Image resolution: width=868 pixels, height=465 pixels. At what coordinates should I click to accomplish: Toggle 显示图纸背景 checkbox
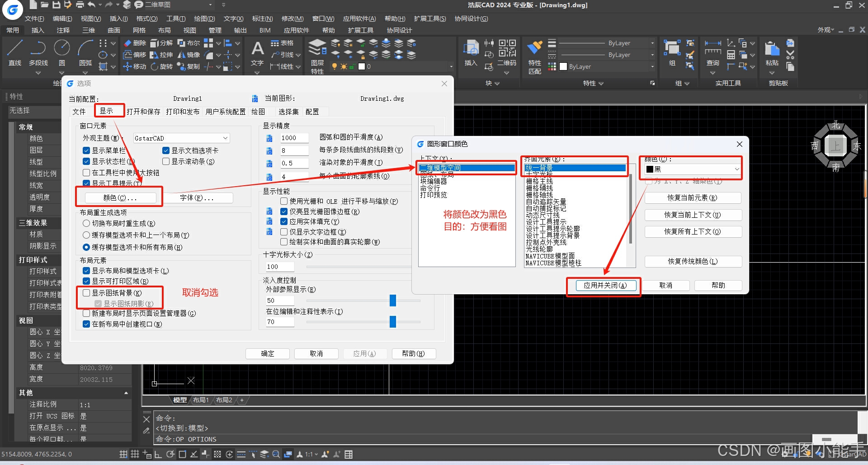(x=86, y=293)
